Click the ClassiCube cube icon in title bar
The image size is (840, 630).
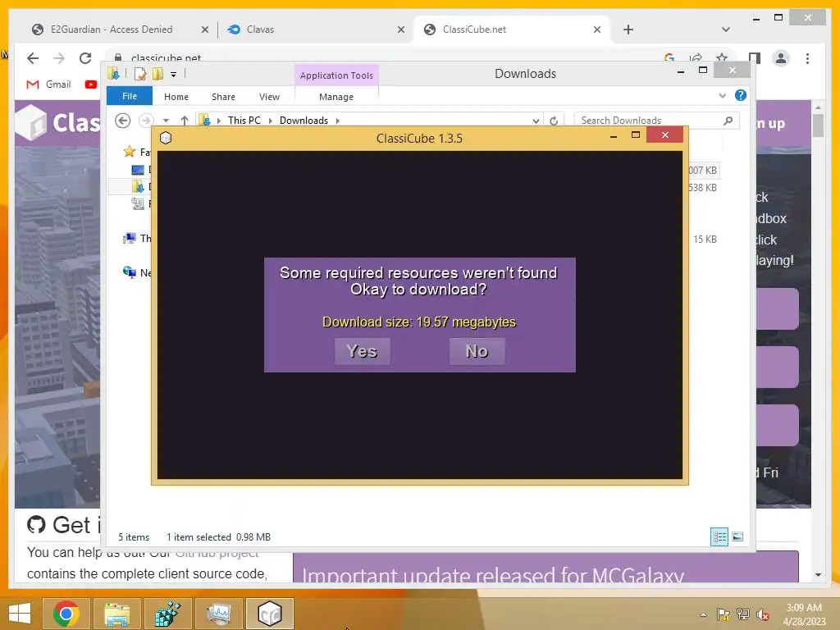pos(166,138)
